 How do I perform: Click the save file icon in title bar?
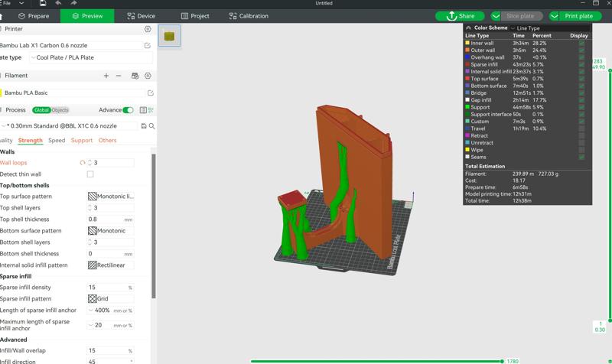click(43, 4)
